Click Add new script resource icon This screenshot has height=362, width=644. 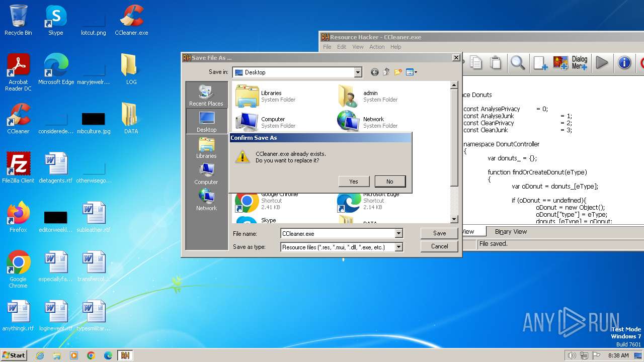pyautogui.click(x=540, y=63)
